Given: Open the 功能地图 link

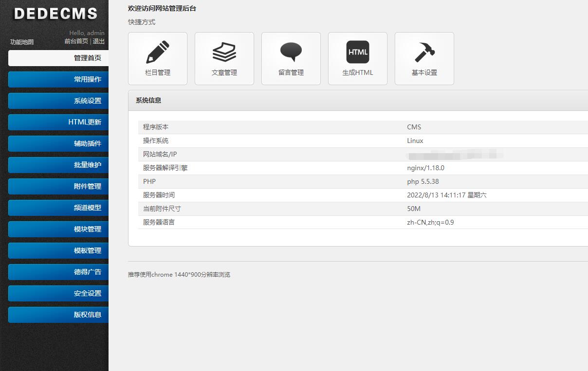Looking at the screenshot, I should click(22, 42).
